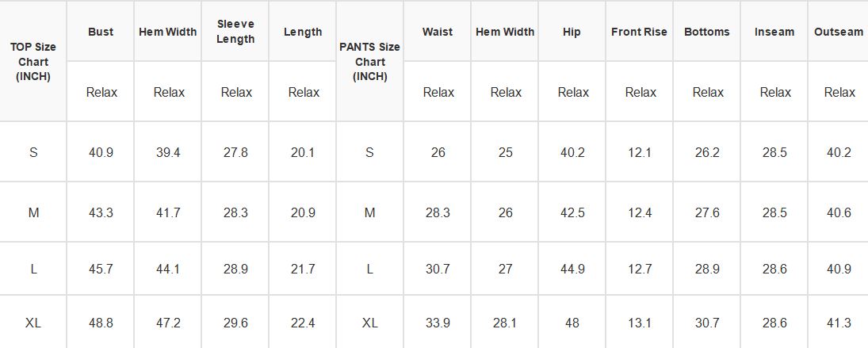Click the Bottoms column header
The image size is (868, 348).
707,32
